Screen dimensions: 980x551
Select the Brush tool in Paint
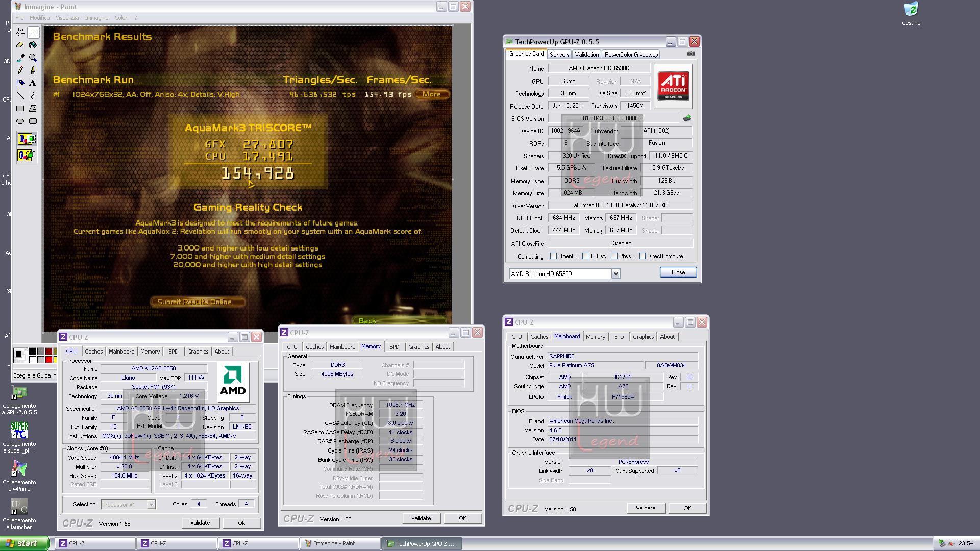coord(33,70)
